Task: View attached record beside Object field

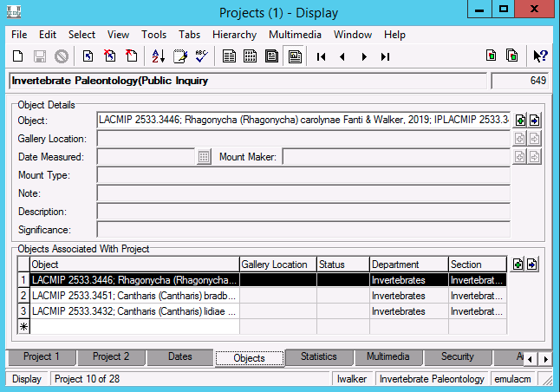Action: [534, 121]
